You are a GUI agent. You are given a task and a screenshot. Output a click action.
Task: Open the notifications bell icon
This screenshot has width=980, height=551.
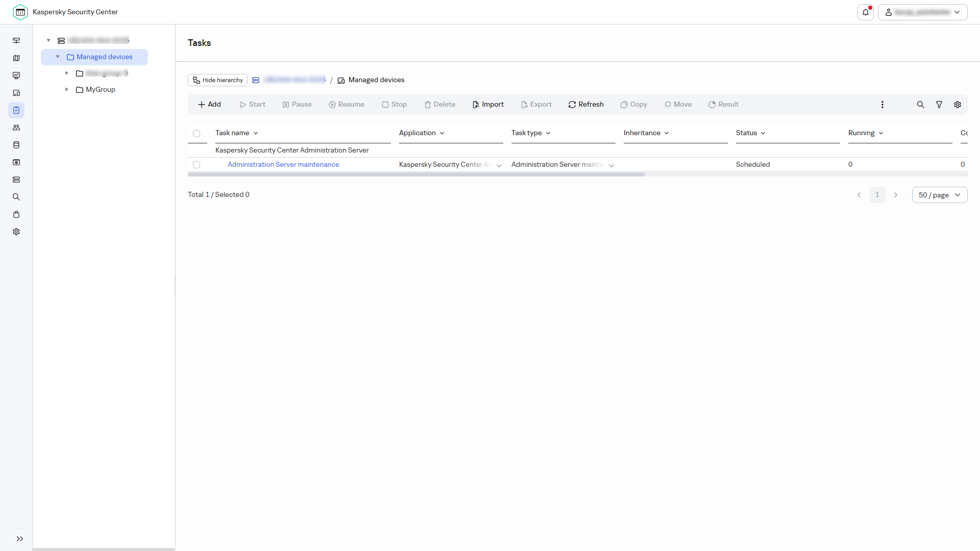coord(866,12)
